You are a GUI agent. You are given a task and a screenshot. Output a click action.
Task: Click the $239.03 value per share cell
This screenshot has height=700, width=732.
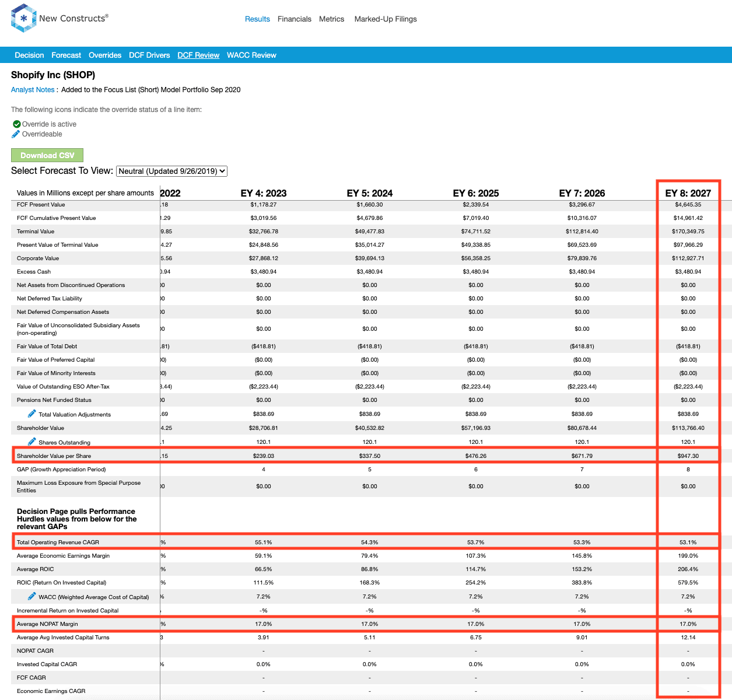point(264,456)
